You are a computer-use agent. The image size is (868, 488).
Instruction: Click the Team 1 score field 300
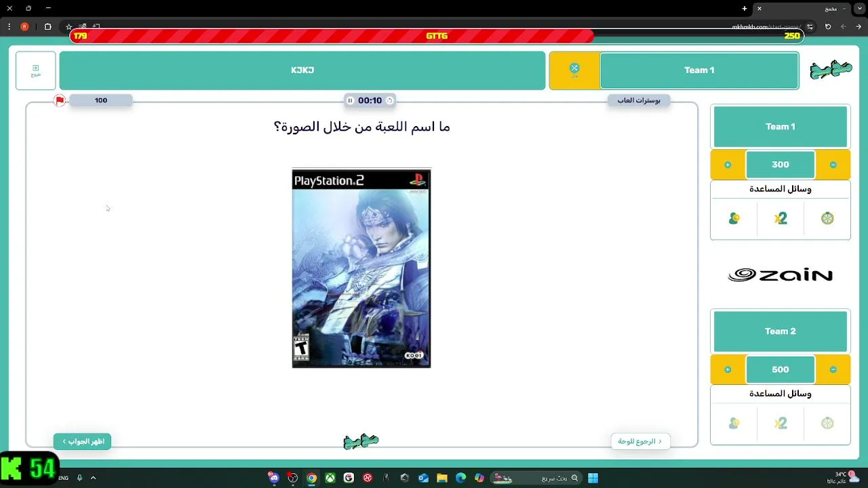click(x=781, y=165)
